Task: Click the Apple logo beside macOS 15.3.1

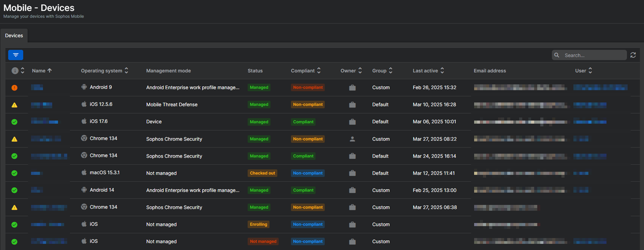Action: [84, 173]
